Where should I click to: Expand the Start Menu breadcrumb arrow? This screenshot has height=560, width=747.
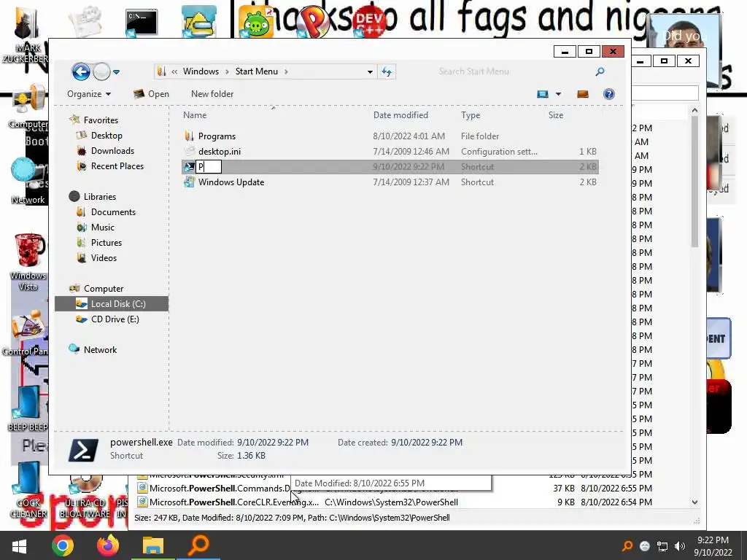[x=286, y=71]
